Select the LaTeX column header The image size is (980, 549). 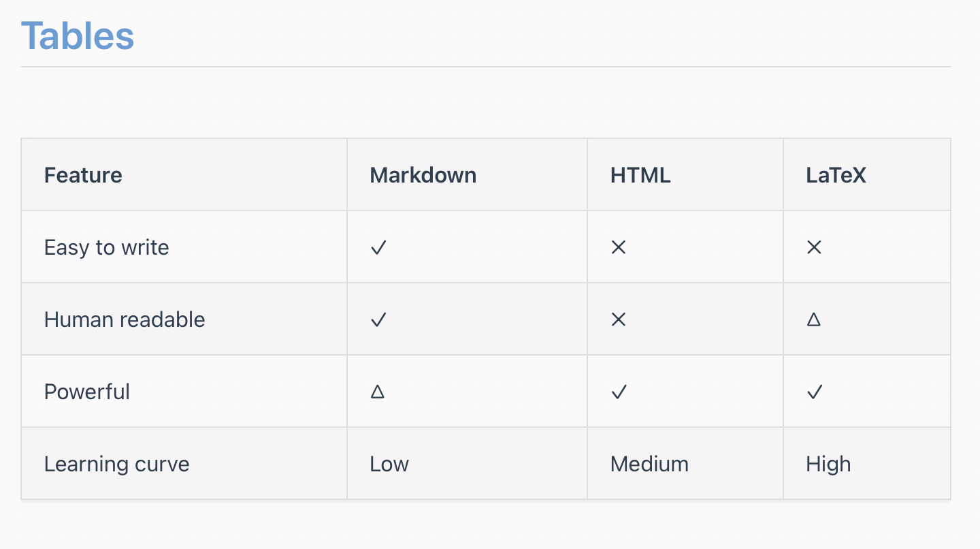(x=836, y=175)
